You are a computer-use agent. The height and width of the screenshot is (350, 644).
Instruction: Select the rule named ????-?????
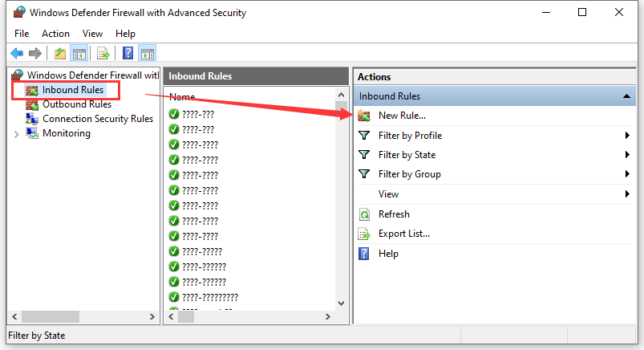202,251
